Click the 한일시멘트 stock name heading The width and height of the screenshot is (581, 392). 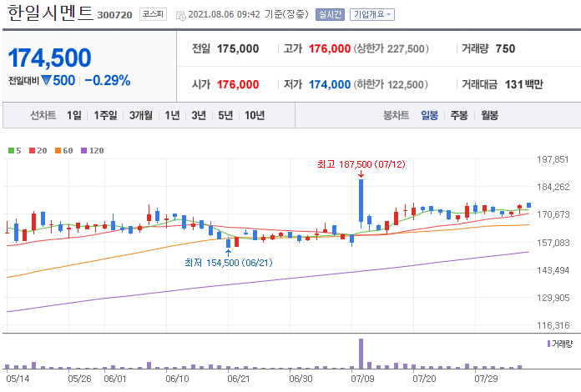click(49, 13)
